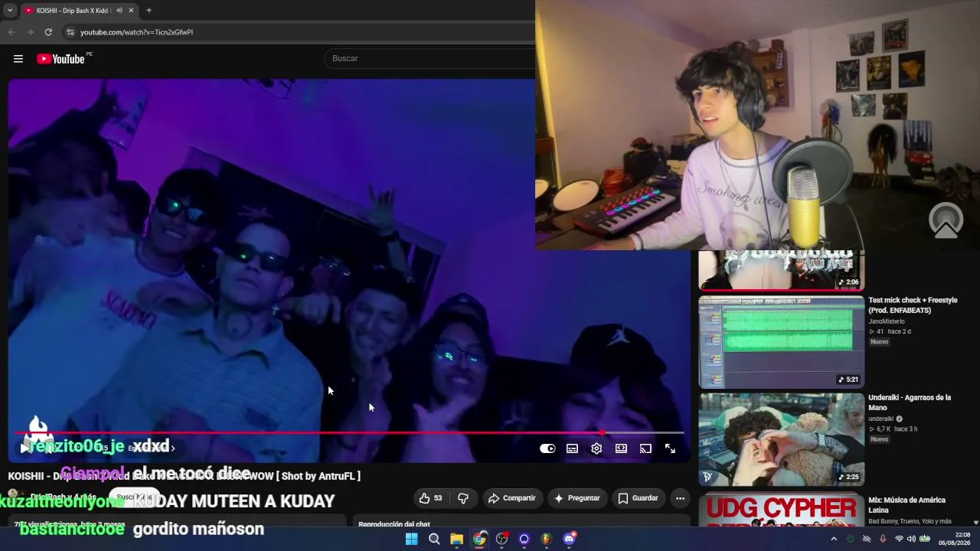Seek on the red video progress bar

coord(349,433)
